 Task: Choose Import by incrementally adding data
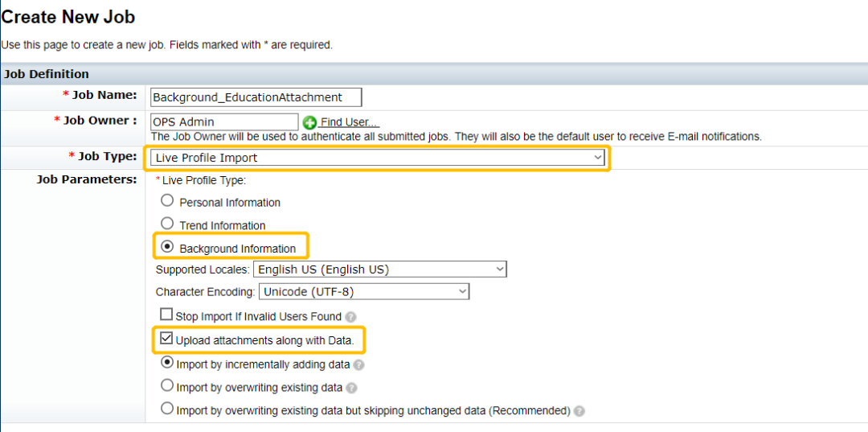point(166,363)
